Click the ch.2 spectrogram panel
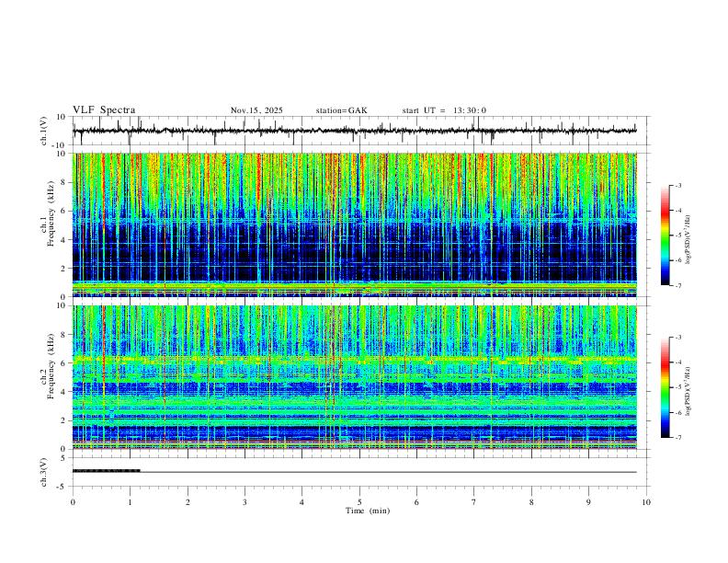Screen dimensions: 728x563 pos(355,377)
